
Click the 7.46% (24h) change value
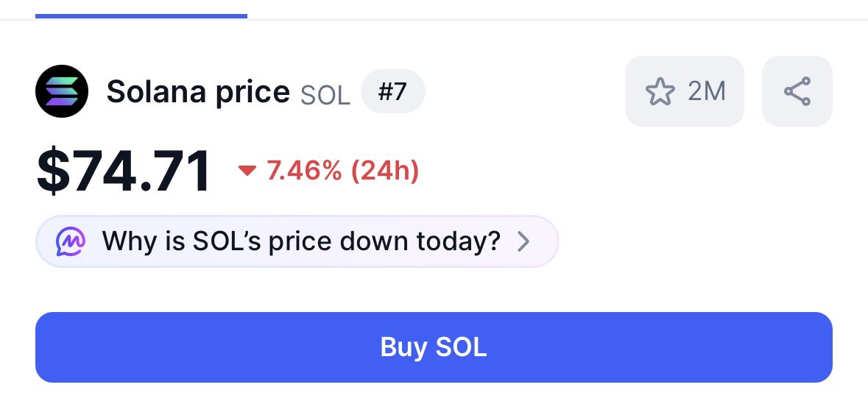coord(342,171)
